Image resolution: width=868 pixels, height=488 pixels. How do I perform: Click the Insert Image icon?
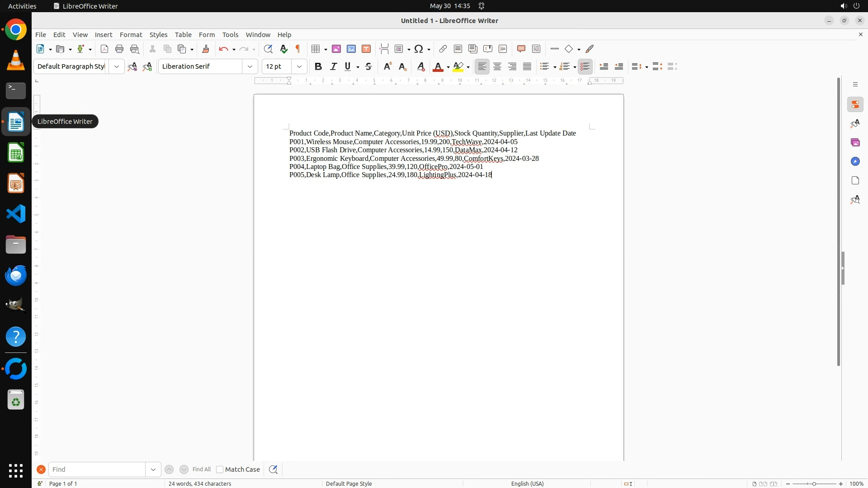(x=336, y=49)
